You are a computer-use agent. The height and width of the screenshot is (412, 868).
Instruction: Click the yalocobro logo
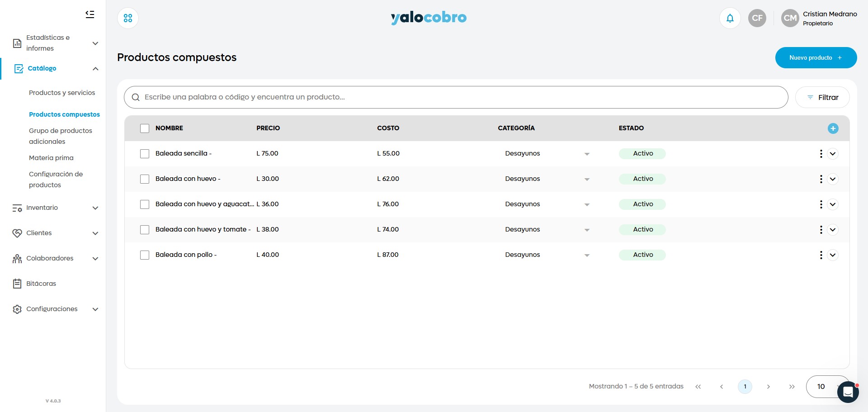[x=429, y=18]
